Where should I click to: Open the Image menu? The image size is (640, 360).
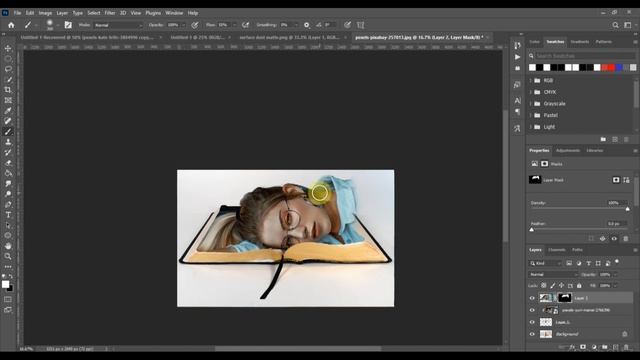[45, 13]
